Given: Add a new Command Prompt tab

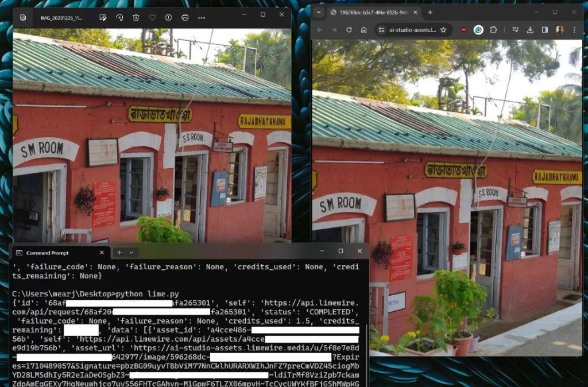Looking at the screenshot, I should click(x=119, y=253).
